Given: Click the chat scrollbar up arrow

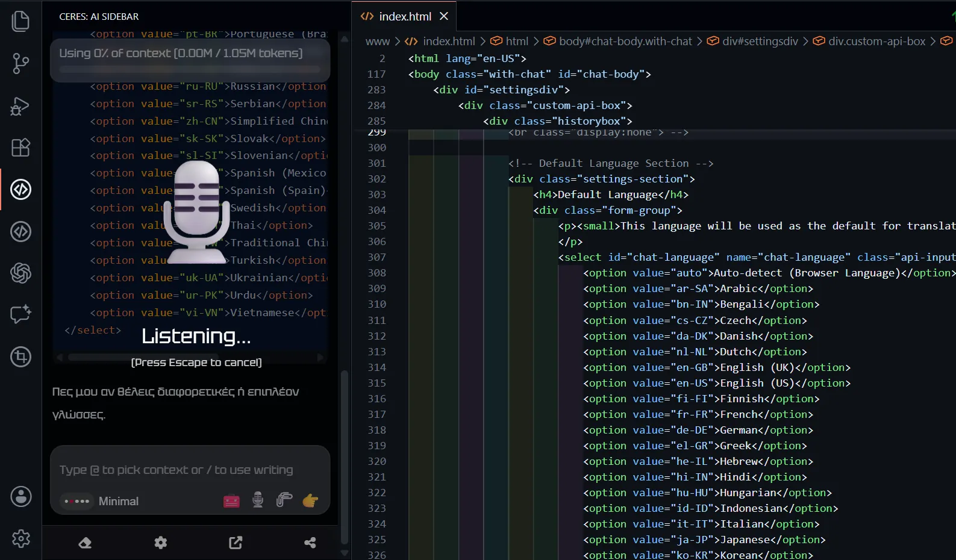Looking at the screenshot, I should tap(345, 39).
